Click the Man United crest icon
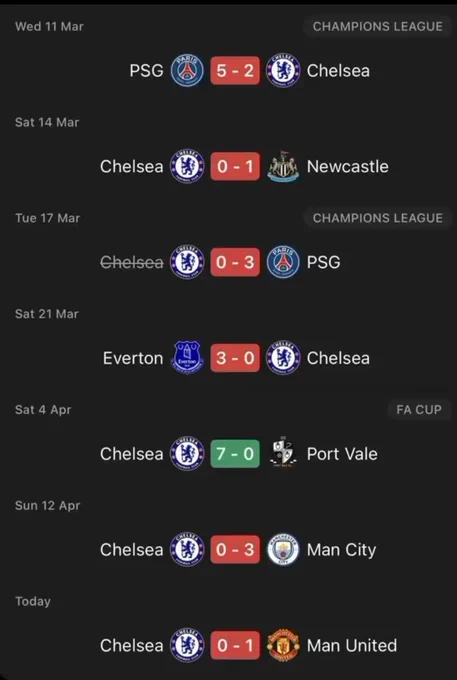 click(283, 645)
